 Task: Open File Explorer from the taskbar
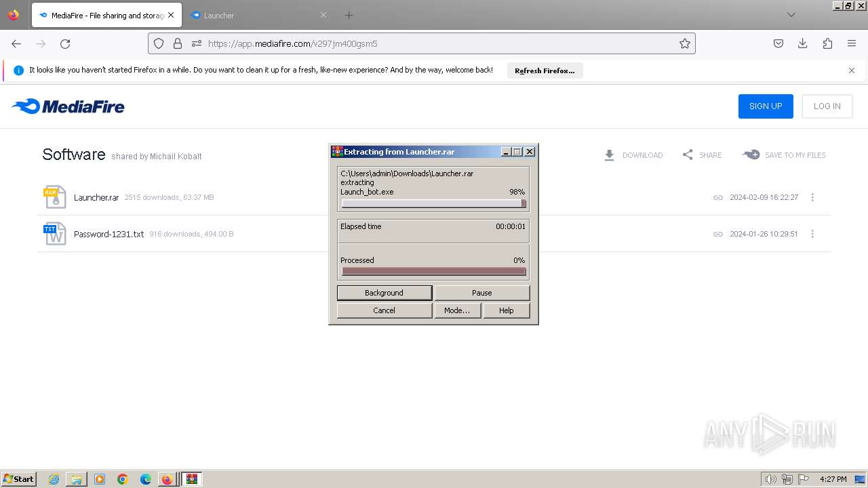77,479
